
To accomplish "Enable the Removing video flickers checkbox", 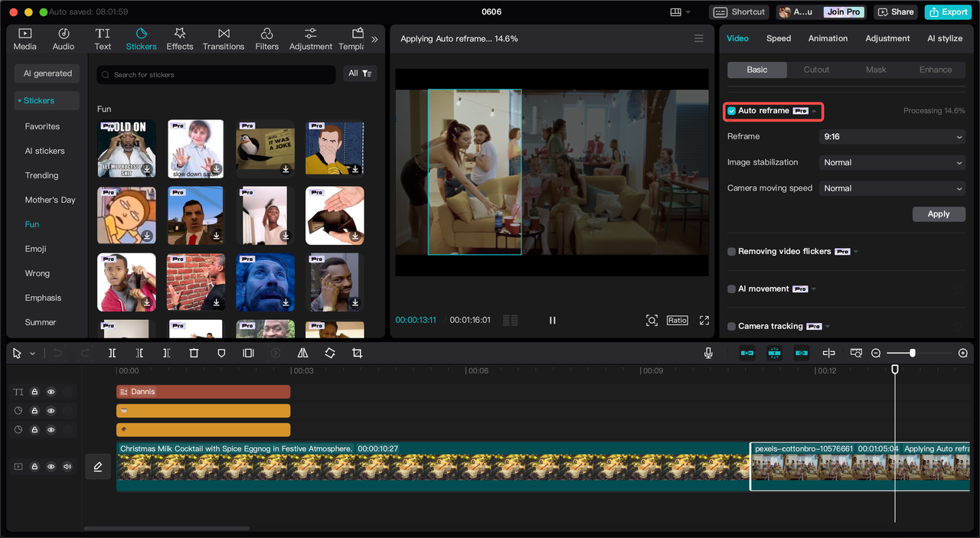I will click(x=732, y=252).
